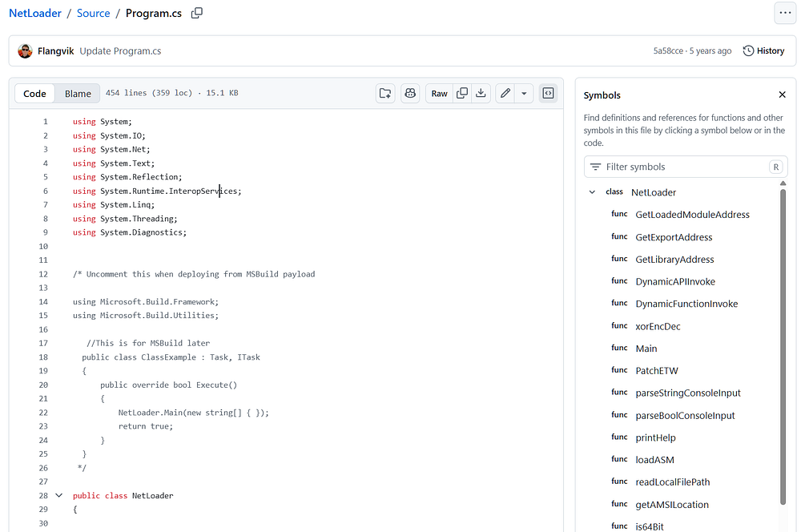Open the commit History
Image resolution: width=801 pixels, height=532 pixels.
tap(763, 50)
